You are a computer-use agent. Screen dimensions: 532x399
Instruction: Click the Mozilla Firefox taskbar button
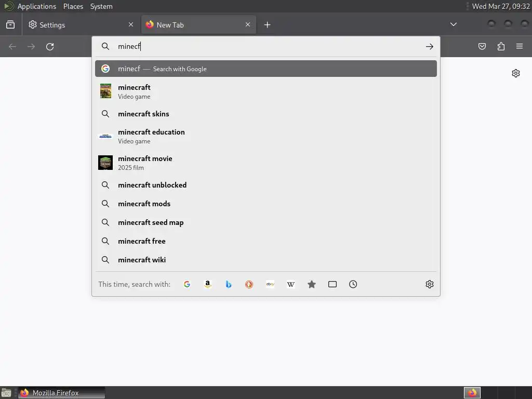pos(61,393)
